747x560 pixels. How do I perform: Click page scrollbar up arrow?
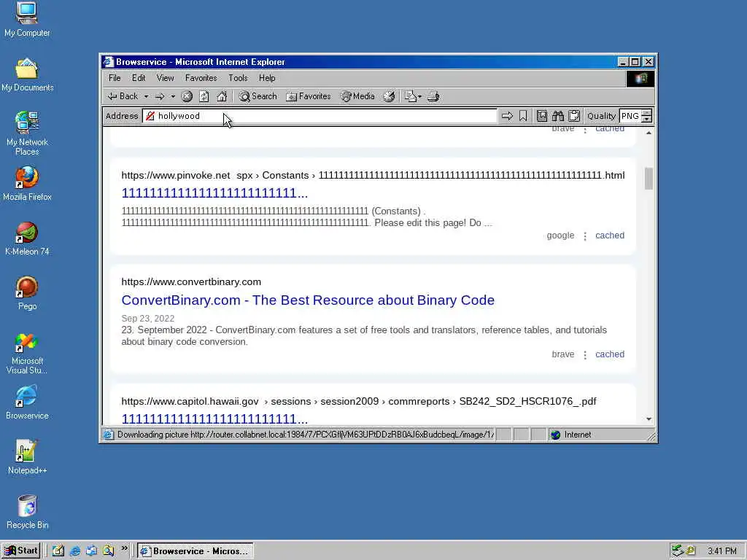click(x=649, y=133)
